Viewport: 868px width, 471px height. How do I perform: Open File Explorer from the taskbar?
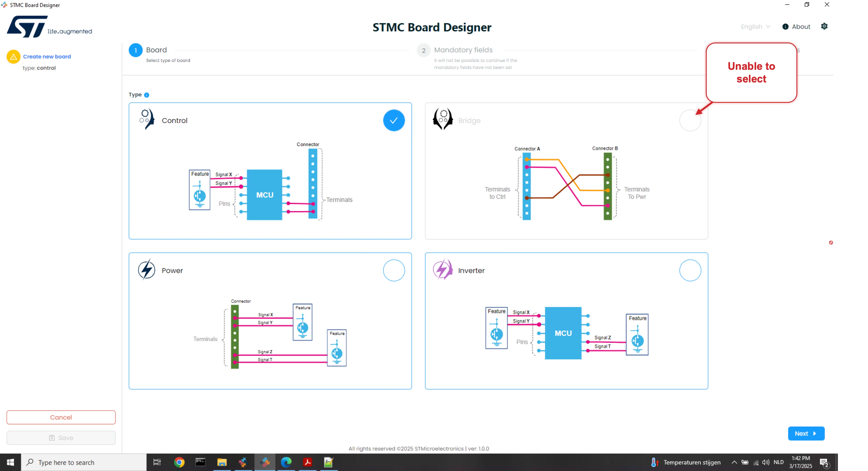[222, 462]
